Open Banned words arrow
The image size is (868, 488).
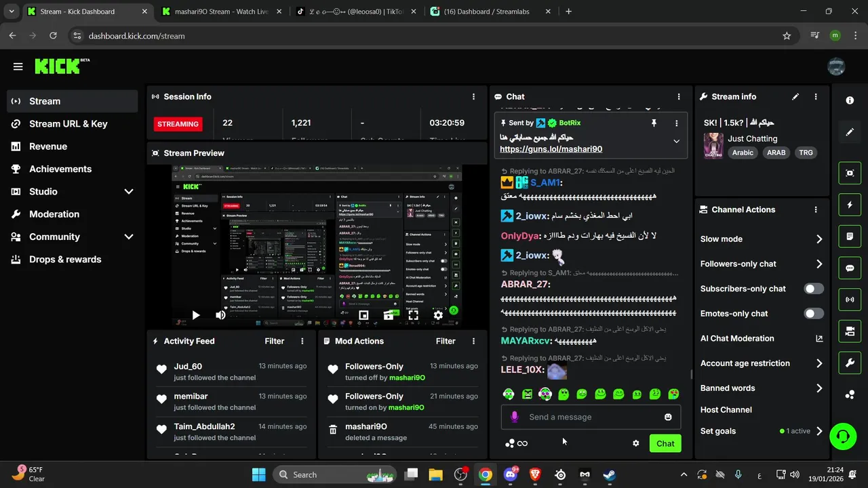(x=819, y=388)
